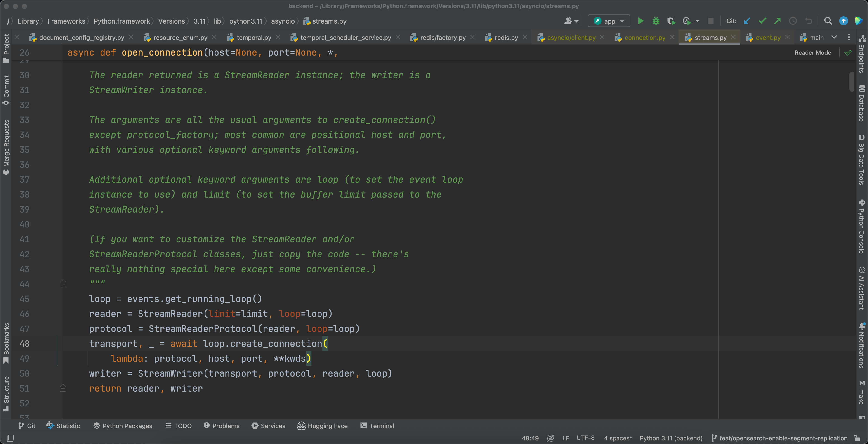Collapse docstring fold marker at line 44
The image size is (868, 444).
click(x=63, y=284)
